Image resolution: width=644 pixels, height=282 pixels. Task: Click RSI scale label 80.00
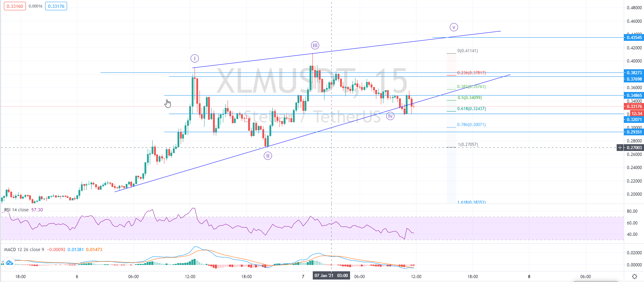[632, 211]
